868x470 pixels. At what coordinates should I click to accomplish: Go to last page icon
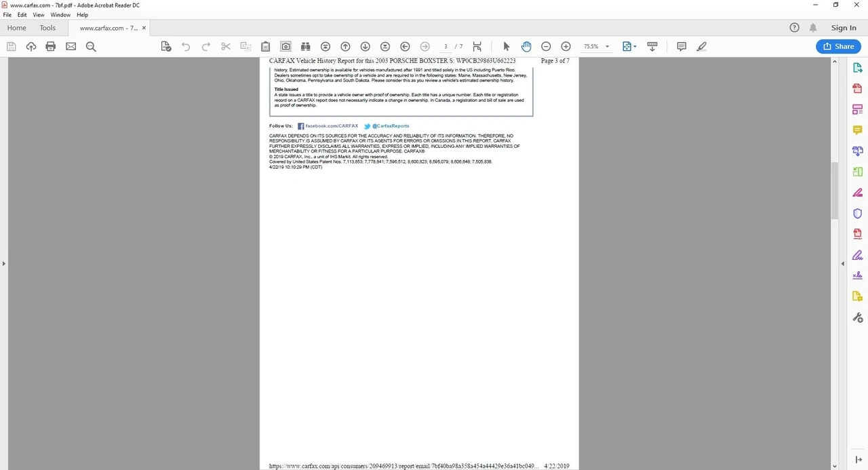tap(385, 46)
